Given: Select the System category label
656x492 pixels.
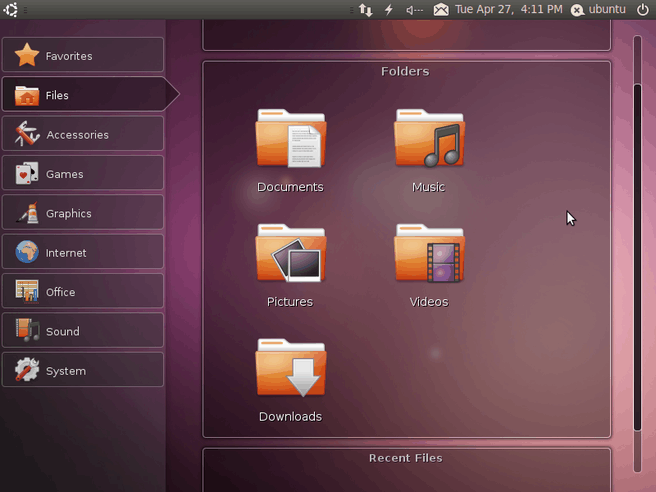Looking at the screenshot, I should [66, 371].
